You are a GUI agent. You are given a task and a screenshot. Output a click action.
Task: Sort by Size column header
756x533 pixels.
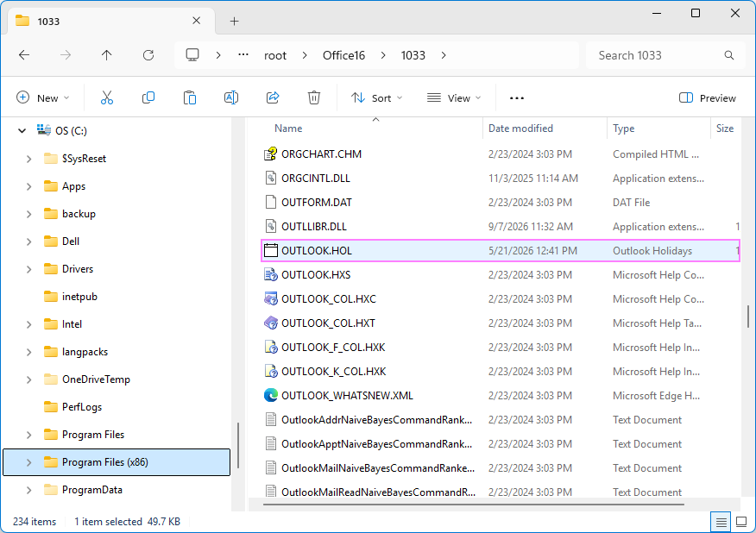point(725,129)
